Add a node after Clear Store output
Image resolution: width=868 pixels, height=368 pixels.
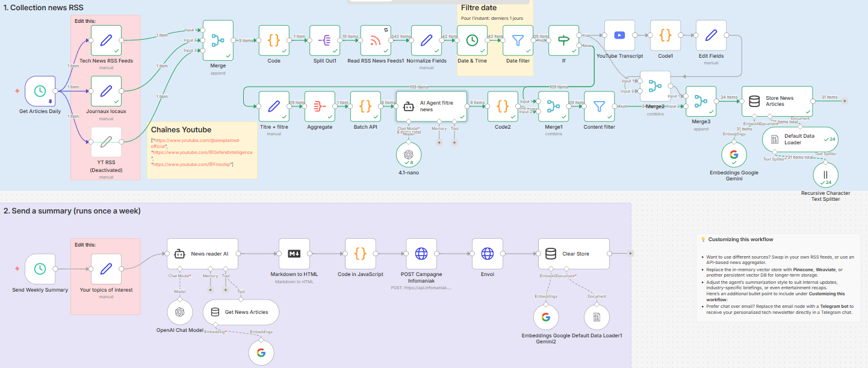pyautogui.click(x=630, y=254)
